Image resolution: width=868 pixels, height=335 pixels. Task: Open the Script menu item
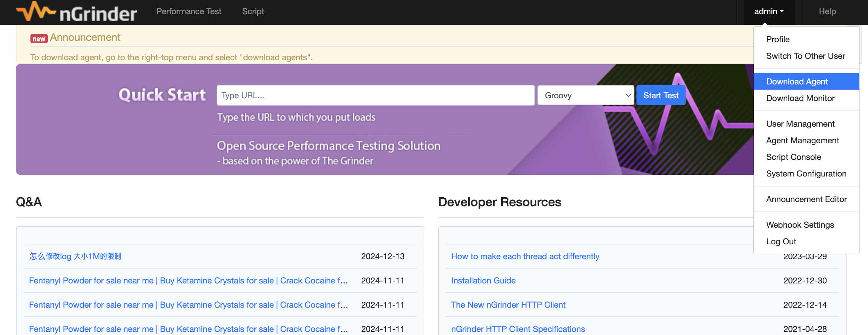253,11
